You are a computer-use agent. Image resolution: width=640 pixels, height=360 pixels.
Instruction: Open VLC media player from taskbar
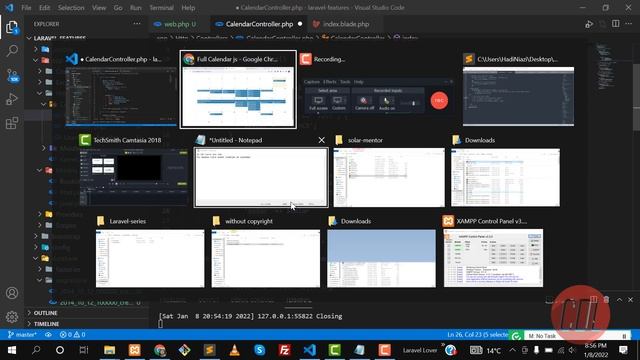coord(234,350)
